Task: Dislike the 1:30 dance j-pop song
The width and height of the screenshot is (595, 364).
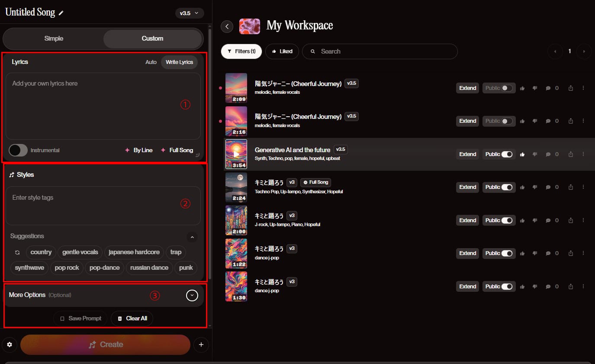Action: 535,287
